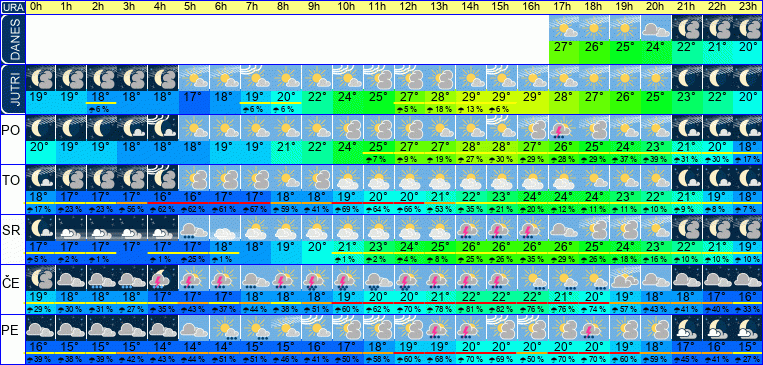Click the 82% rain chance at ČE 15h
Viewport: 763px width, 365px height.
click(x=502, y=310)
